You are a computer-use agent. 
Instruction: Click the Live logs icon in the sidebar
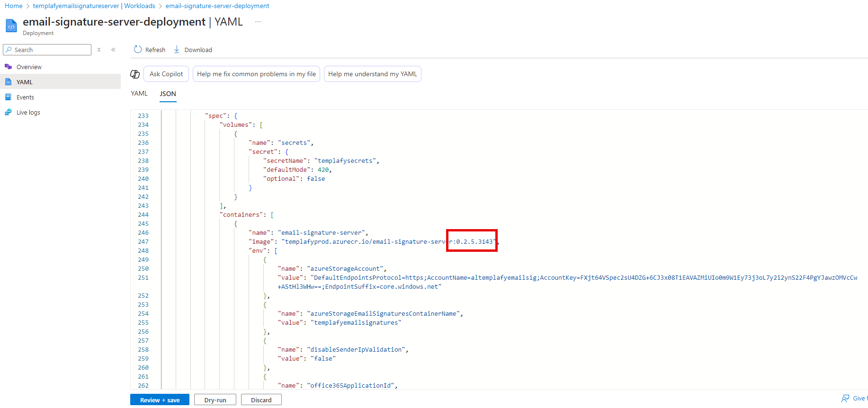coord(8,112)
